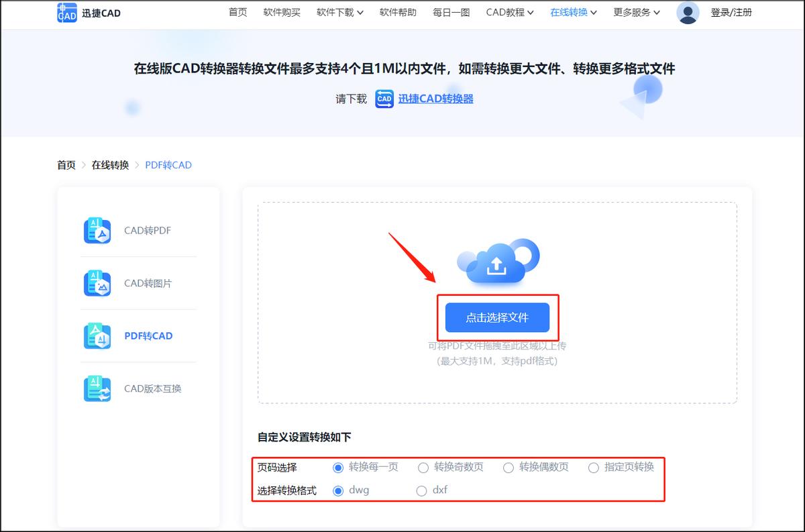805x532 pixels.
Task: Click the 在线转换 breadcrumb link
Action: 109,164
